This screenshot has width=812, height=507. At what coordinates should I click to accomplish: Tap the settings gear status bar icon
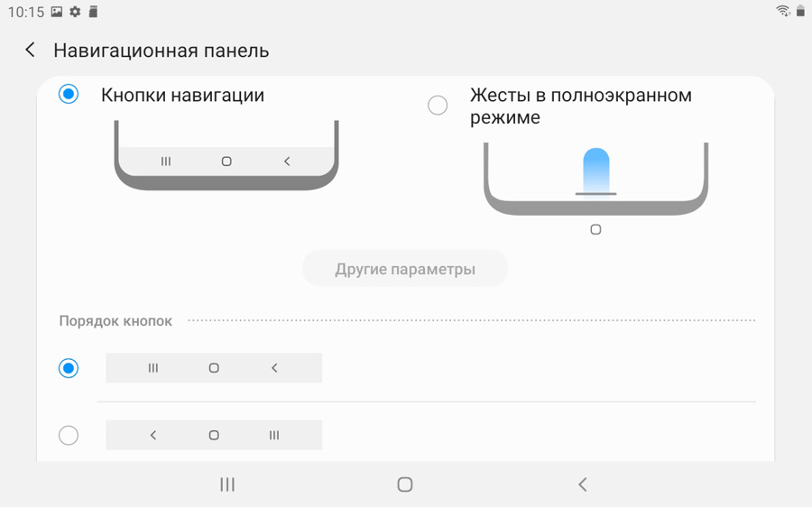point(75,12)
